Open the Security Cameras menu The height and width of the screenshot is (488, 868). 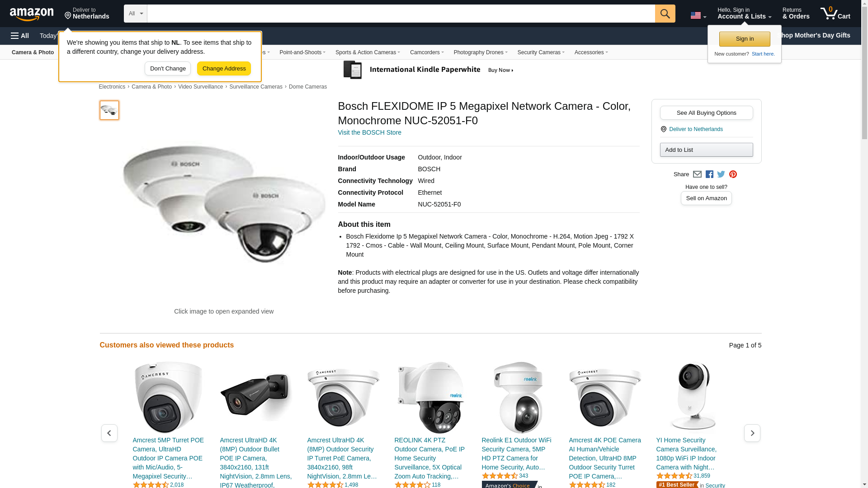[541, 52]
